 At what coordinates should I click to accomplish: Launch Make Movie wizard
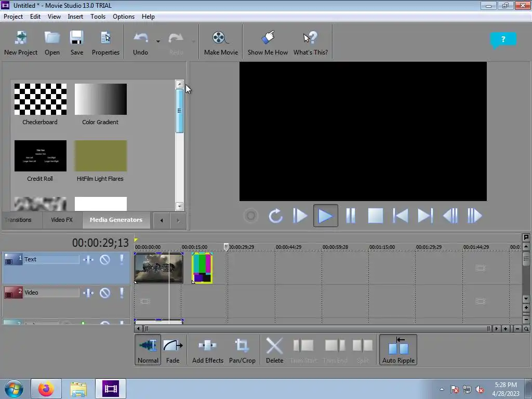(221, 43)
